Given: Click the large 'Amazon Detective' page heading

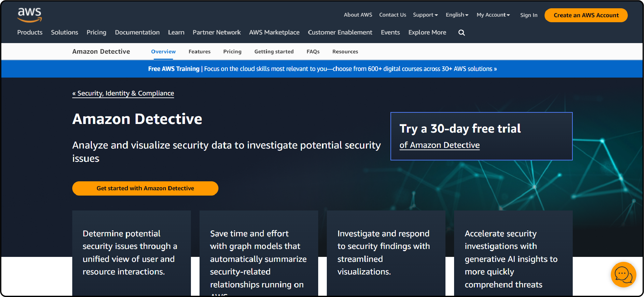Looking at the screenshot, I should (137, 119).
